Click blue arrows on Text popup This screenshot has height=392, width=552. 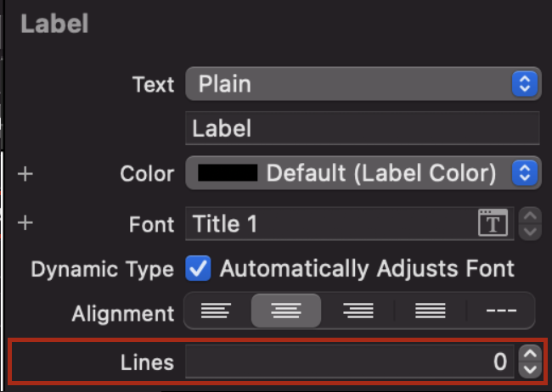click(525, 84)
